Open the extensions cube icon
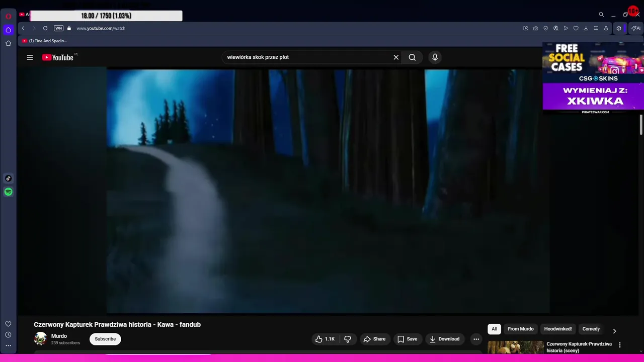Viewport: 644px width, 362px height. [x=619, y=28]
